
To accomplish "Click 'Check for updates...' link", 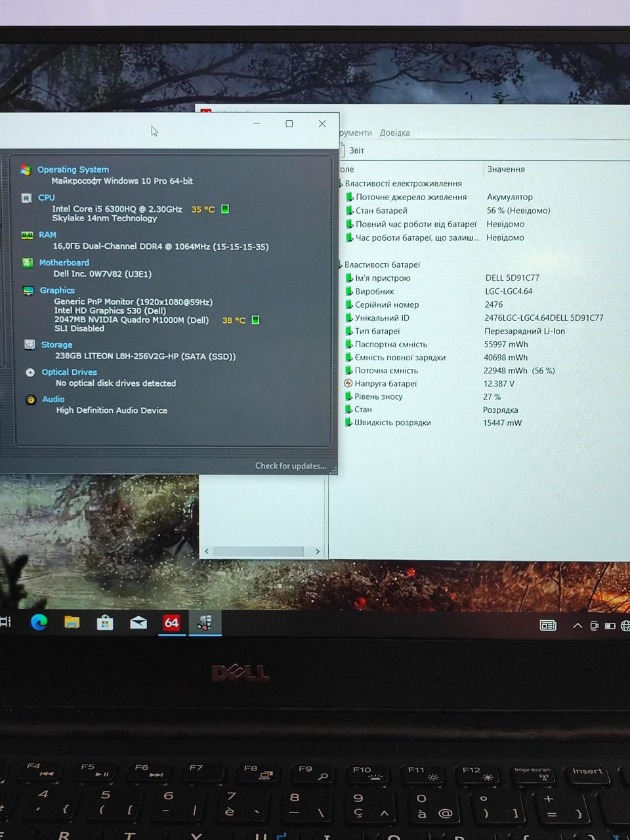I will pos(291,466).
